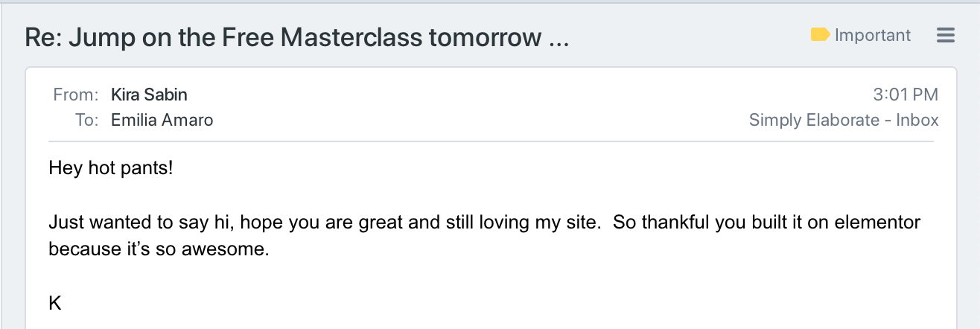Click the "To:" field label
Screen dimensions: 980x329
pos(86,120)
